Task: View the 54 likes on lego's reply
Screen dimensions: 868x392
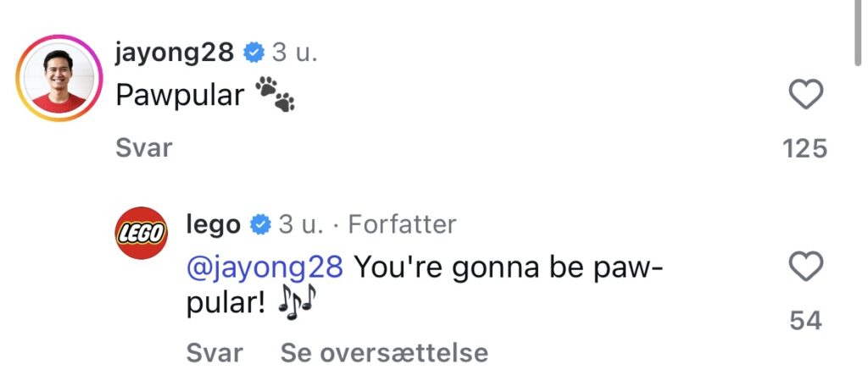Action: click(x=805, y=321)
